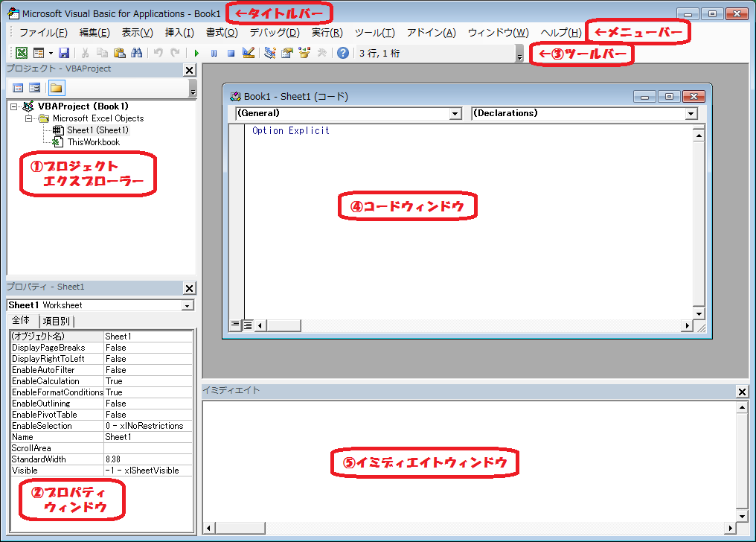This screenshot has height=542, width=756.
Task: Open Properties Window toolbar icon
Action: pos(287,53)
